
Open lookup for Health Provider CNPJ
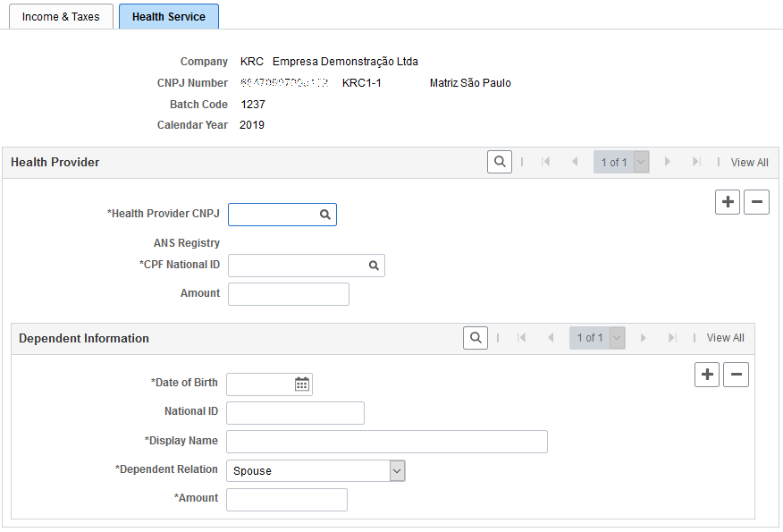coord(325,215)
